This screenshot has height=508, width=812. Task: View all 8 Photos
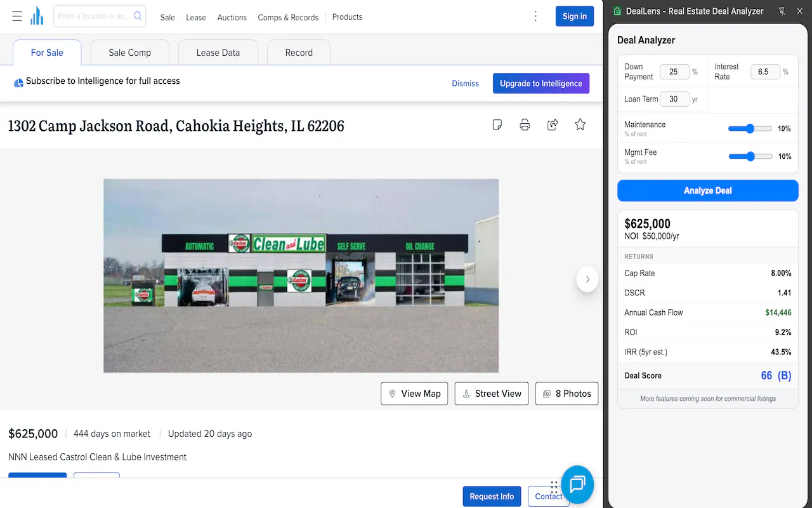click(567, 394)
